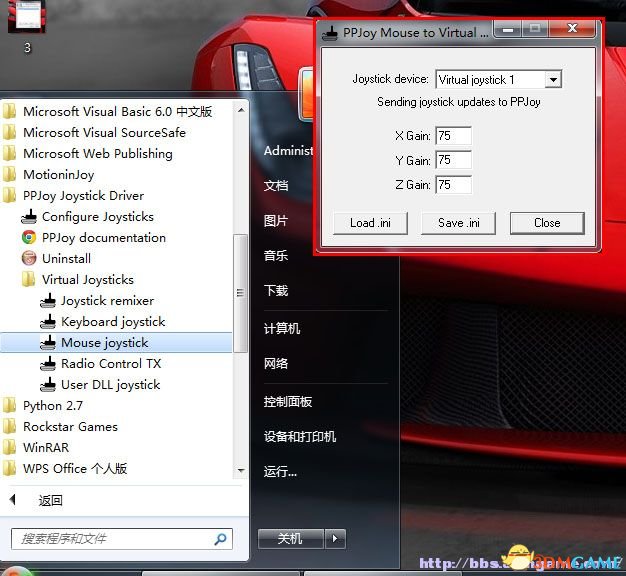Screen dimensions: 626x576
Task: Open 计算机 Computer in Start menu
Action: 282,329
